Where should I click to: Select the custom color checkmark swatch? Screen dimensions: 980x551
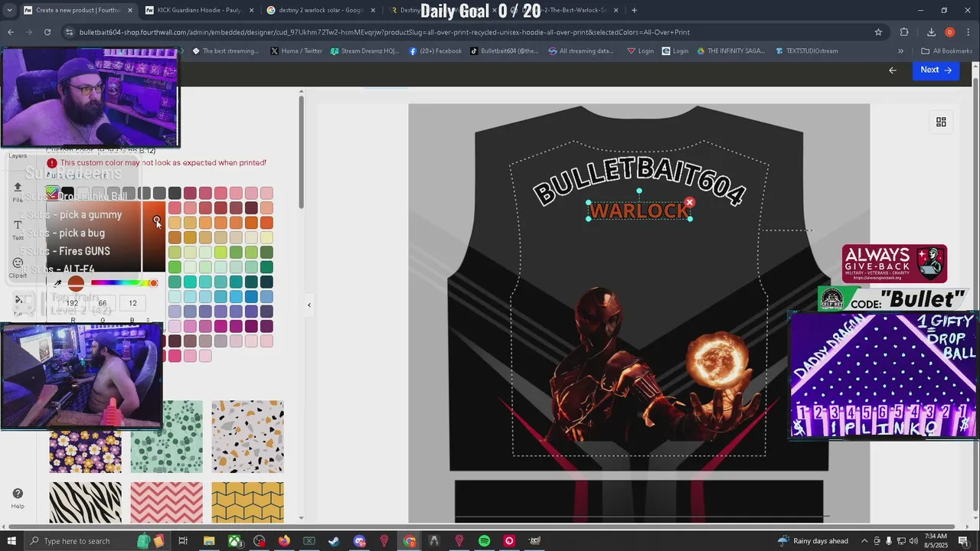click(52, 193)
